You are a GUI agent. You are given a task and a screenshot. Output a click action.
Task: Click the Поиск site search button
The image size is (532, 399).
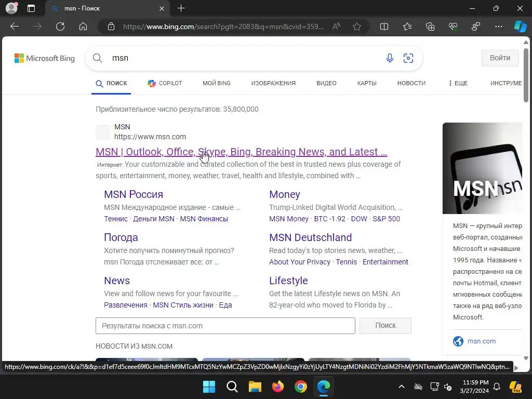385,325
